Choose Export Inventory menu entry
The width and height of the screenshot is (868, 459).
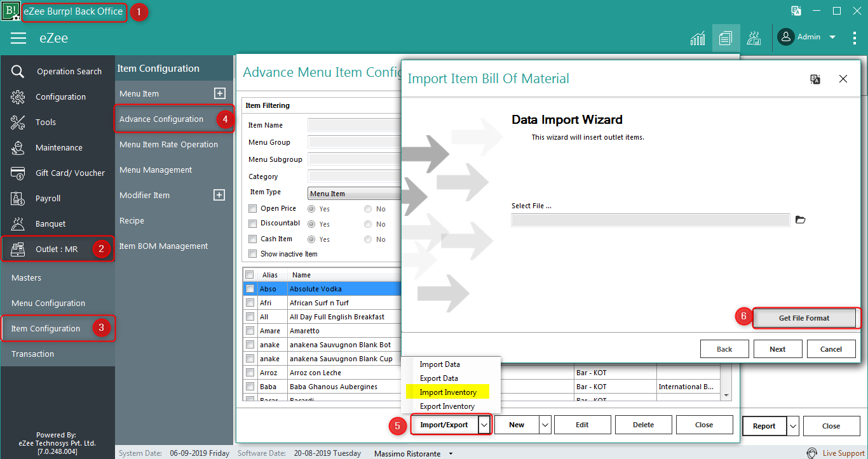coord(447,406)
